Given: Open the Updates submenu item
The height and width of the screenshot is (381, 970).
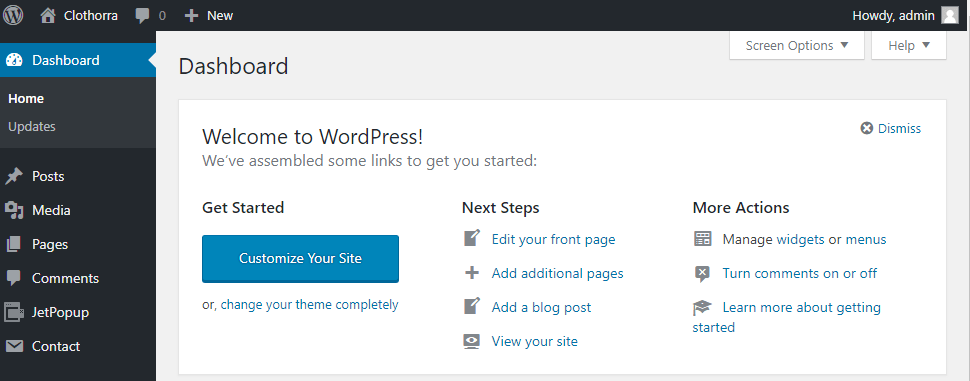Looking at the screenshot, I should point(32,127).
